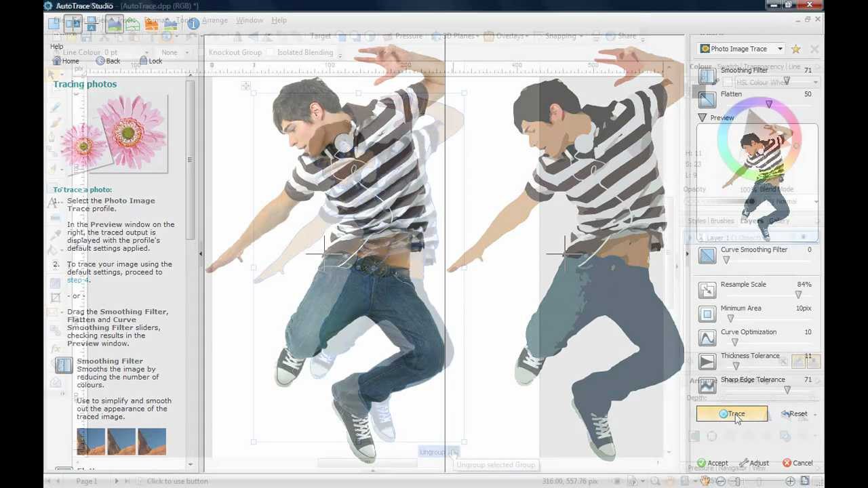Accept the trace result
This screenshot has height=488, width=868.
(712, 463)
